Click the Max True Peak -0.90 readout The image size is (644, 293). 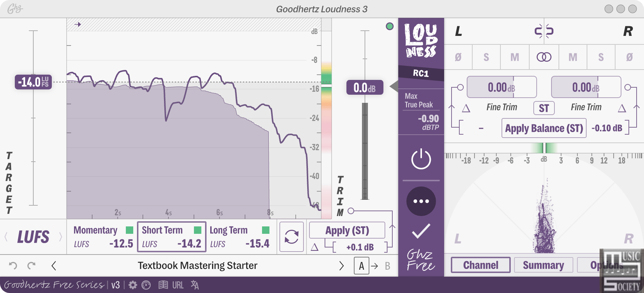(x=421, y=112)
